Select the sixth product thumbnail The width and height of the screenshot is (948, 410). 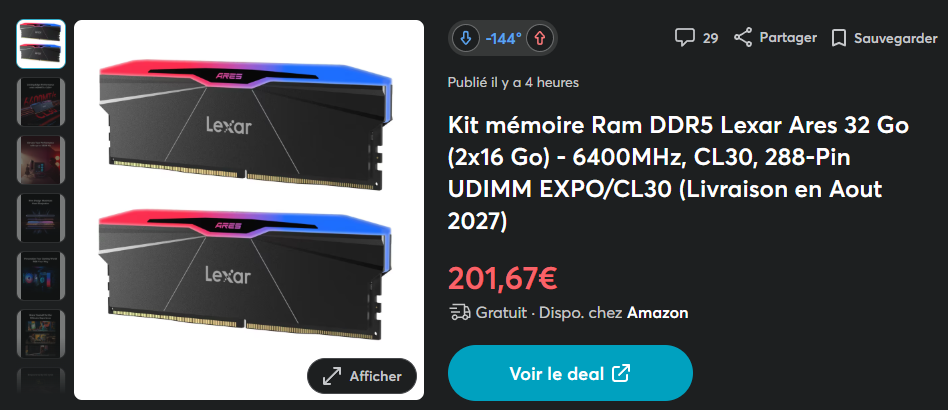pos(41,334)
